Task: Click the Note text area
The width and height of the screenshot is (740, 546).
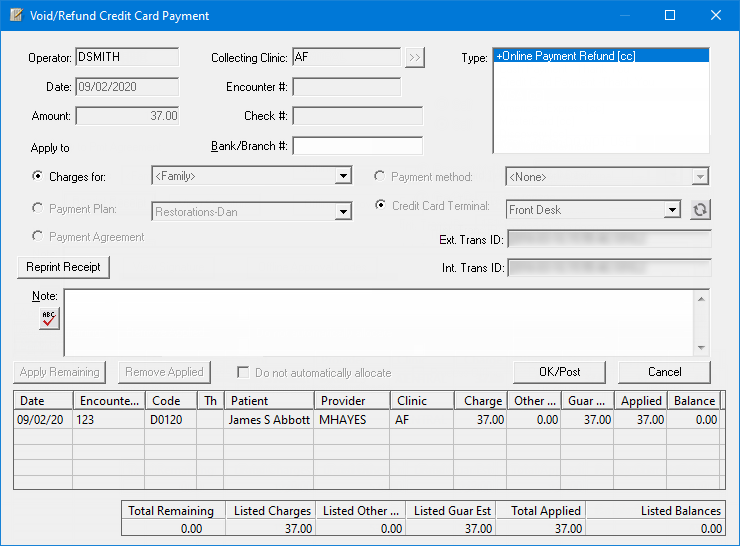Action: tap(380, 322)
